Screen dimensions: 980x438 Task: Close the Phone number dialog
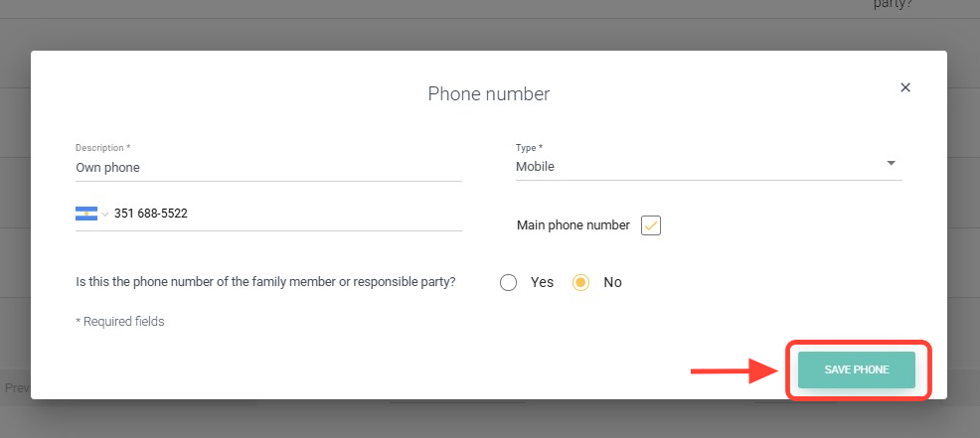tap(905, 87)
